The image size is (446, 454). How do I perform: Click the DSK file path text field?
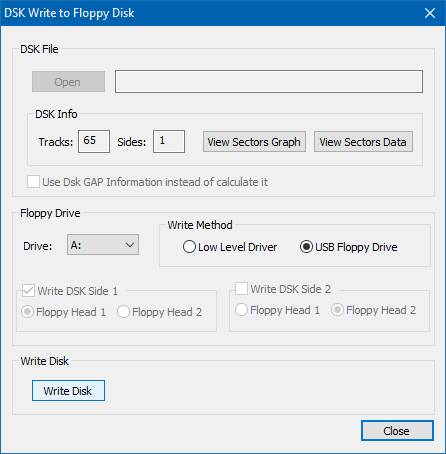(x=269, y=81)
